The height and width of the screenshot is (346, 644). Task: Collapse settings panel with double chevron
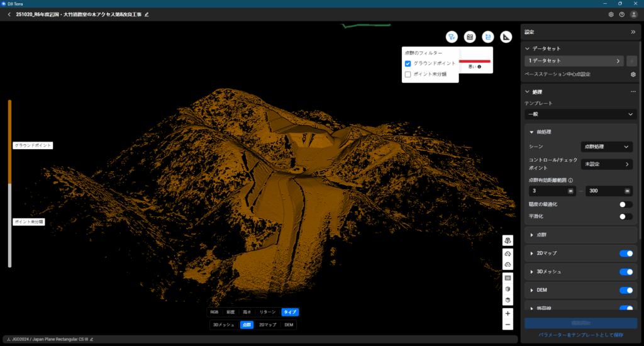[633, 31]
